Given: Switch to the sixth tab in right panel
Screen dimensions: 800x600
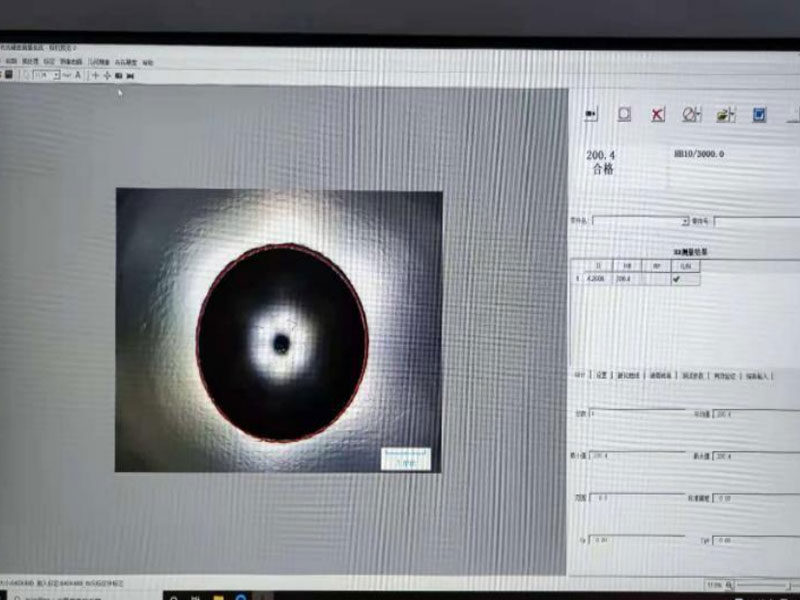Looking at the screenshot, I should tap(724, 376).
